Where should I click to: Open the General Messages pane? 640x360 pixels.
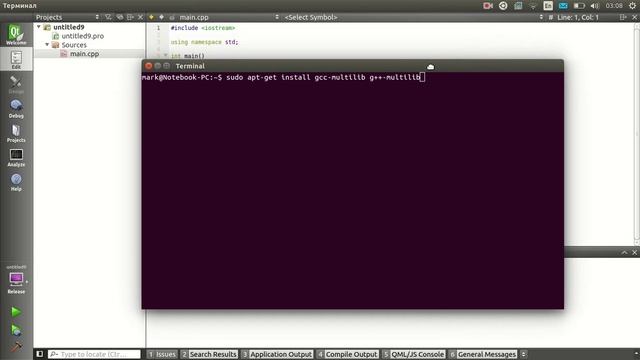pos(483,354)
